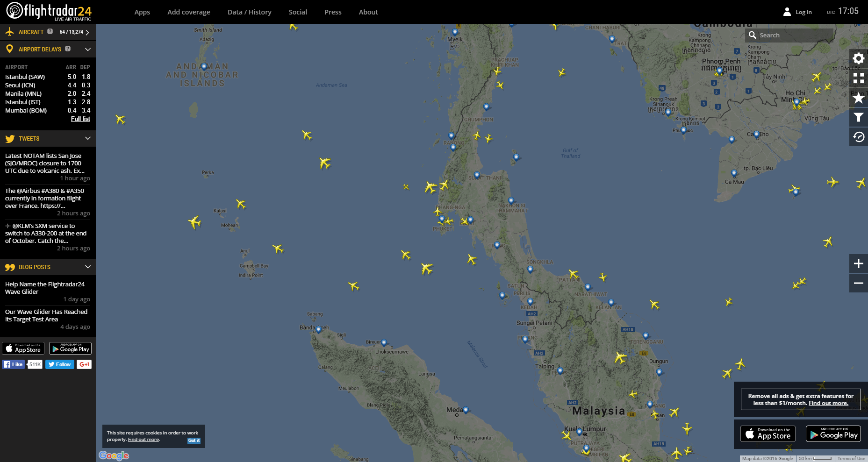Select Mumbai (BOM) airport row

click(48, 110)
